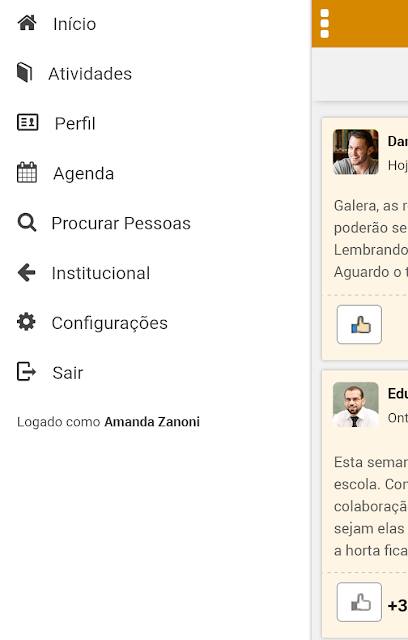The image size is (408, 640).
Task: Click the Início home icon
Action: 27,23
